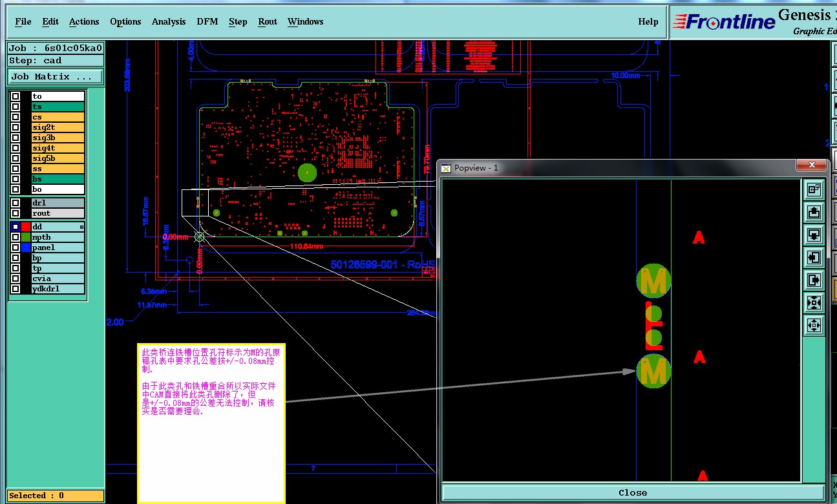Select the ydkdrl layer name
The image size is (837, 504).
point(58,289)
